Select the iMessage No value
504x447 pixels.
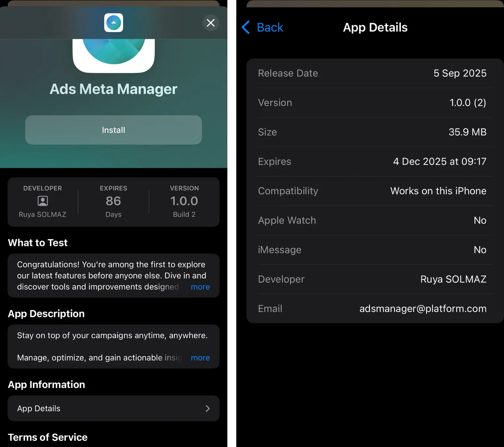(480, 250)
